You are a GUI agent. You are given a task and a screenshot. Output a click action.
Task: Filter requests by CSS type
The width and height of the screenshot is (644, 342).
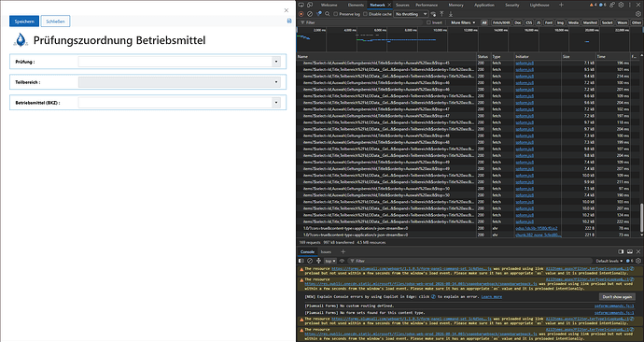coord(529,22)
